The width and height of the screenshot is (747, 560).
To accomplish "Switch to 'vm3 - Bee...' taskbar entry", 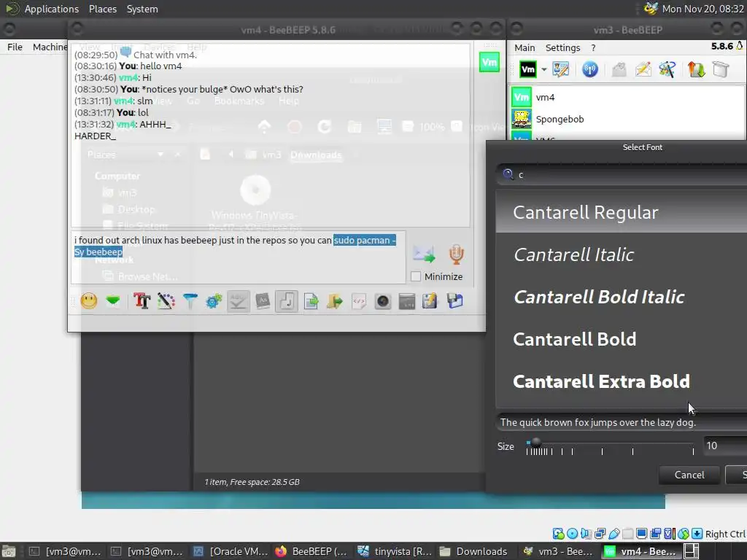I will click(559, 551).
